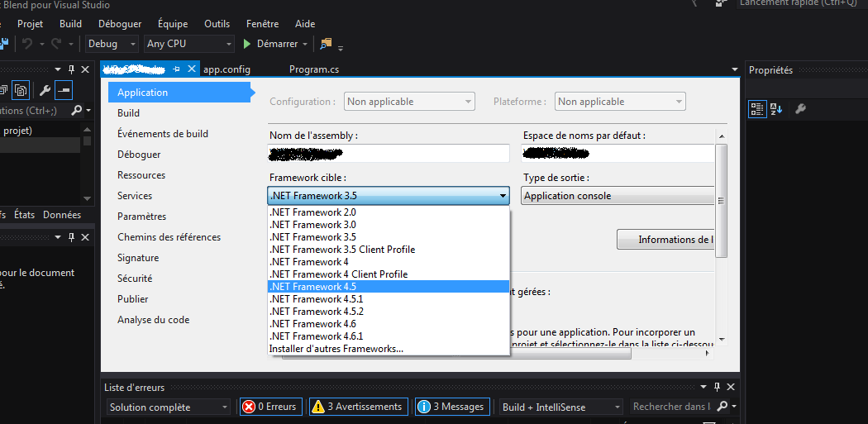Toggle the 3 Avertissements filter
Image resolution: width=868 pixels, height=424 pixels.
358,407
